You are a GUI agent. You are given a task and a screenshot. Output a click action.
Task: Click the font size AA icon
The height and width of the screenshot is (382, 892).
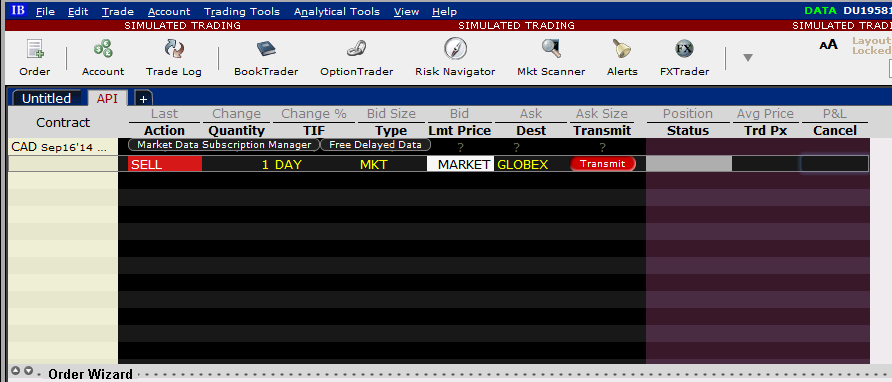click(828, 45)
